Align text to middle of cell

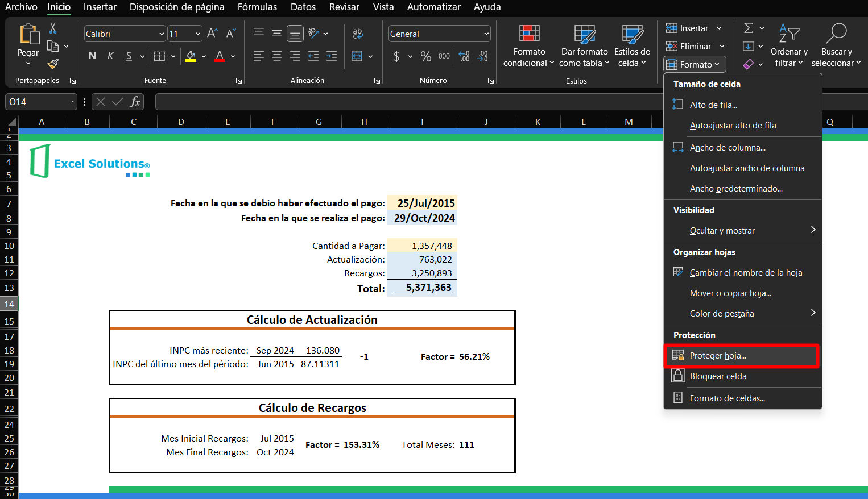click(x=277, y=34)
